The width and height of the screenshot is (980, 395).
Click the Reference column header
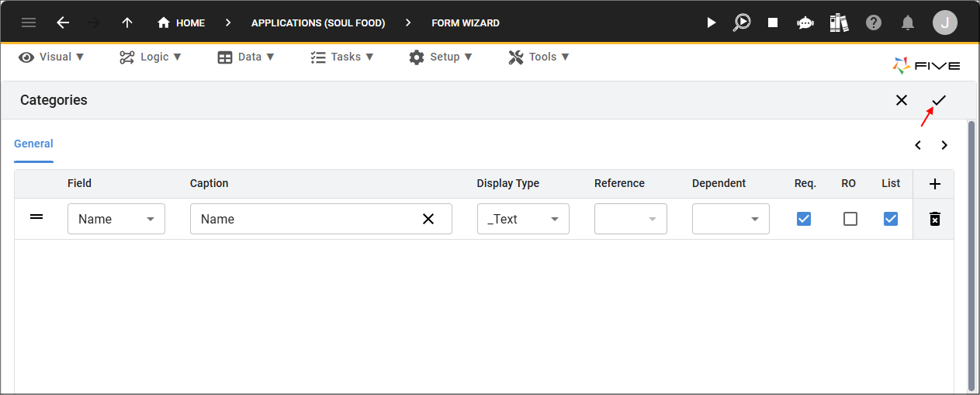point(619,184)
